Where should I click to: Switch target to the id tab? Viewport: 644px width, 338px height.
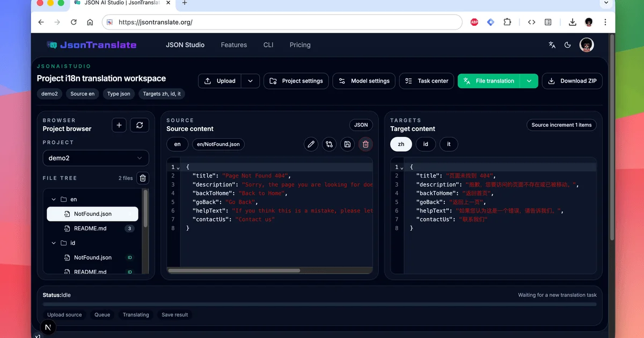[x=426, y=144]
